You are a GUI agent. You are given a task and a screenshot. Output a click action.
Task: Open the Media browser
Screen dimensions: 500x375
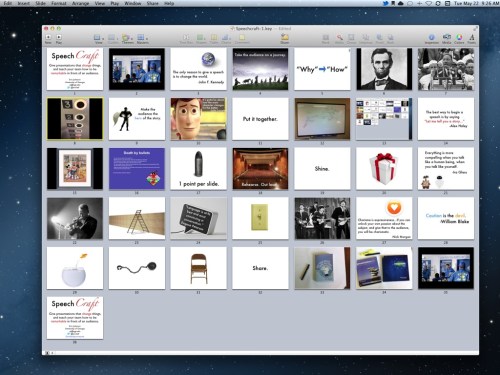tap(447, 39)
